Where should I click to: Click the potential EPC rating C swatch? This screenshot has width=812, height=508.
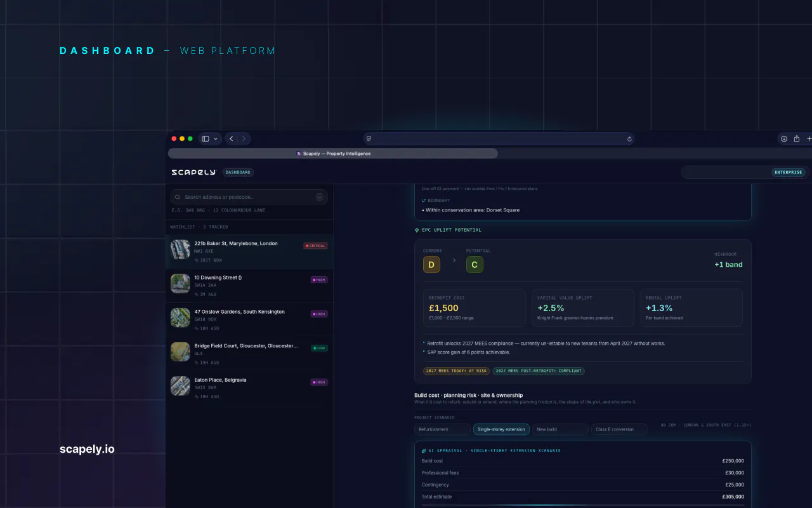coord(475,264)
